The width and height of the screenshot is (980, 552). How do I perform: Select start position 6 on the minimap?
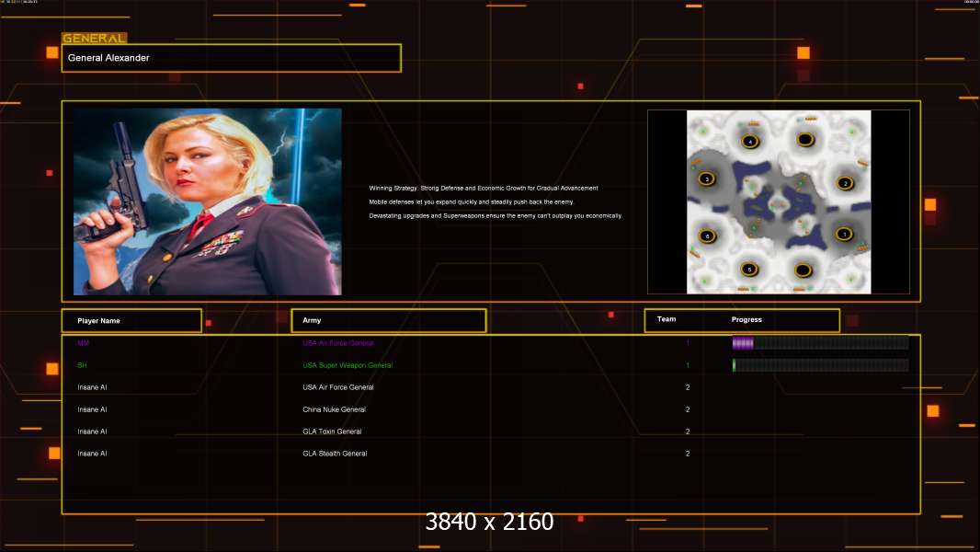pyautogui.click(x=708, y=236)
